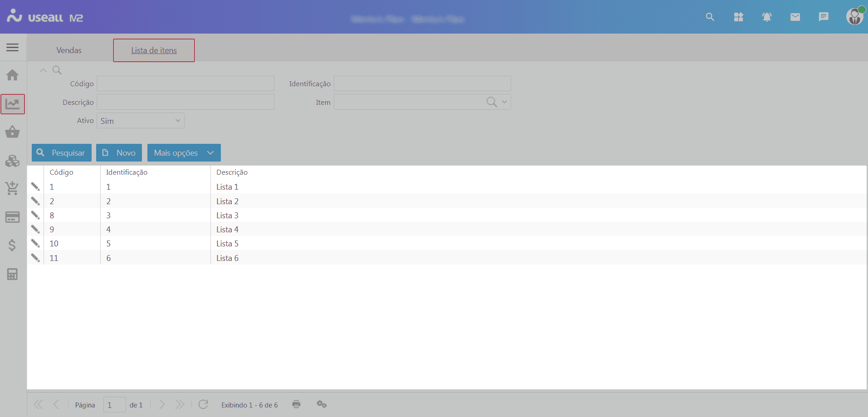Expand the Ativo dropdown

[178, 121]
